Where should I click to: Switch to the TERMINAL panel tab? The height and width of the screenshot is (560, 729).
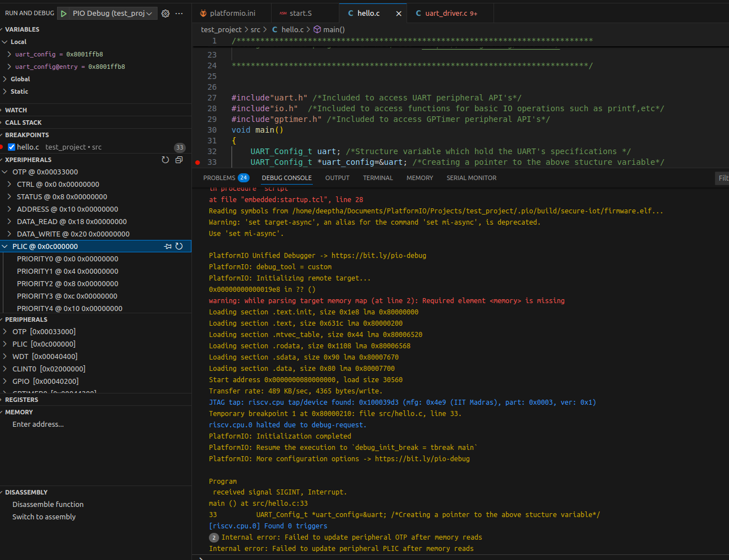[x=378, y=178]
